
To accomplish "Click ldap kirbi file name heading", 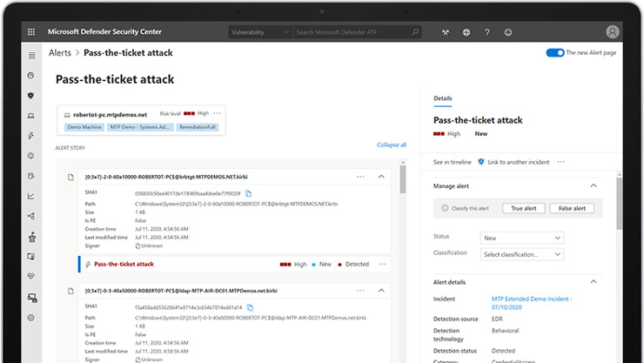I will click(x=181, y=291).
